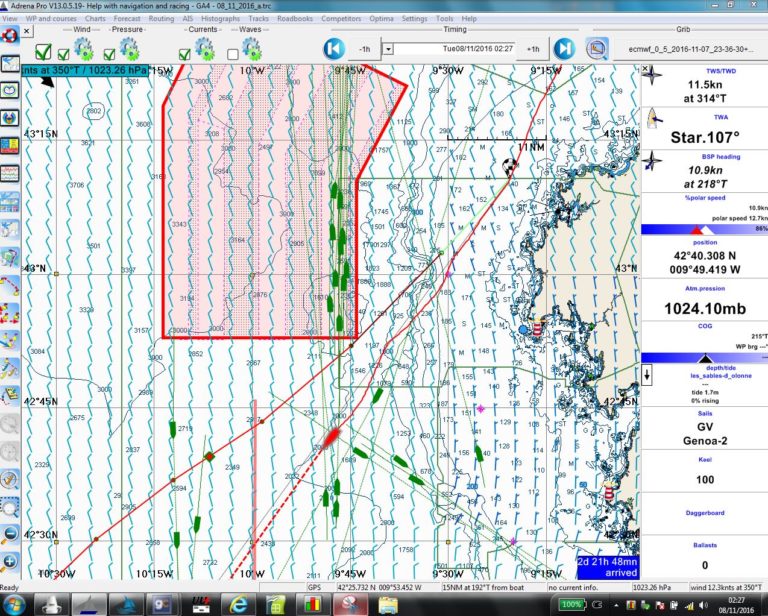Click the grib zone magnifier icon

pyautogui.click(x=597, y=49)
